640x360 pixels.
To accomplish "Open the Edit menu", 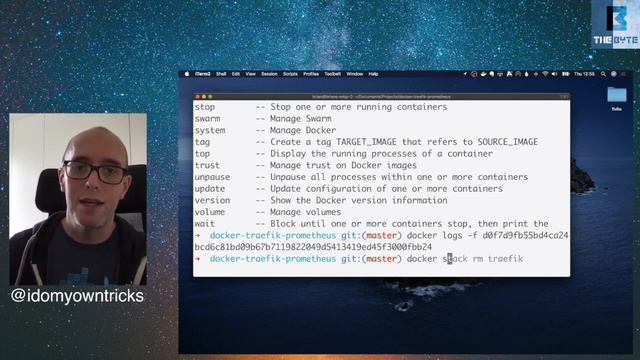I will point(236,74).
